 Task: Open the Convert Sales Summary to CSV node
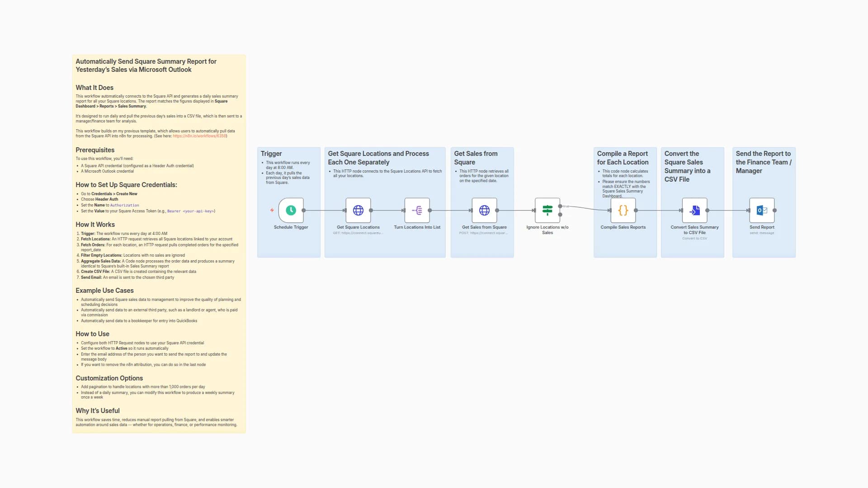pos(694,210)
